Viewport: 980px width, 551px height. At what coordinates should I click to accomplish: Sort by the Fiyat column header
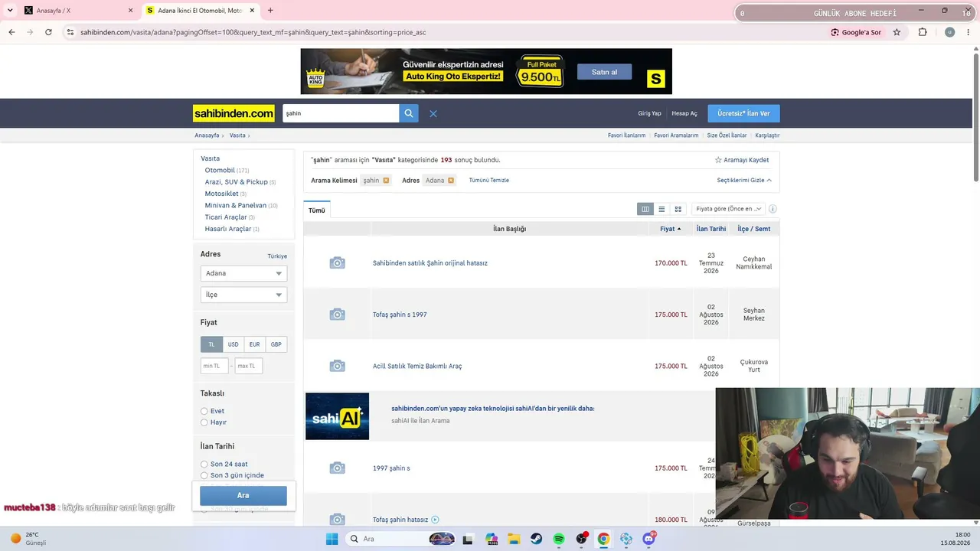pos(670,229)
